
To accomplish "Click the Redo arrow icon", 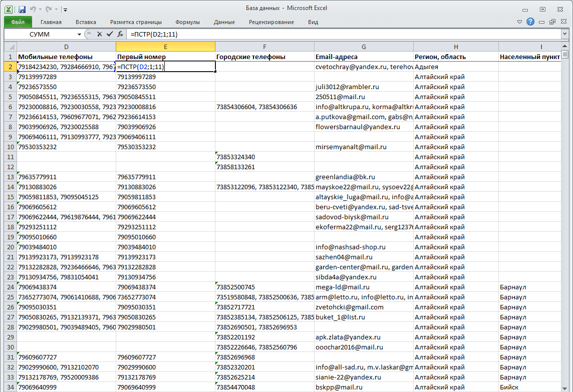I will [49, 9].
